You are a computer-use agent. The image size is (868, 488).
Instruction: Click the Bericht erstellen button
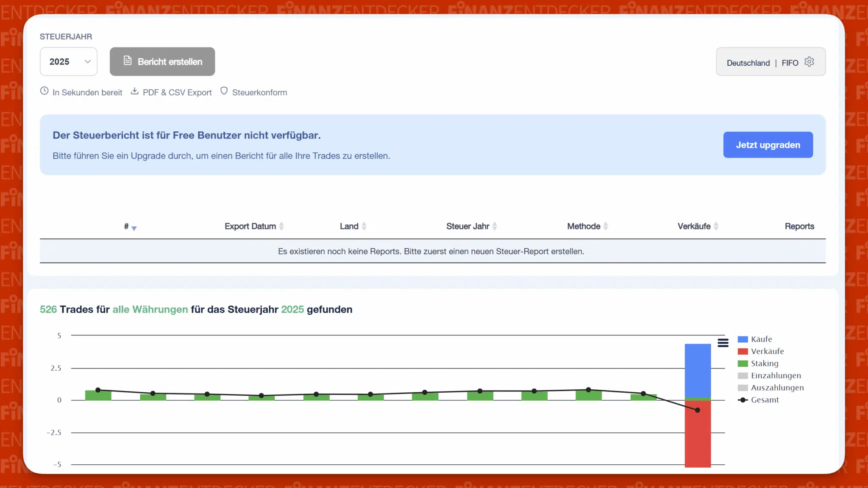pyautogui.click(x=162, y=61)
